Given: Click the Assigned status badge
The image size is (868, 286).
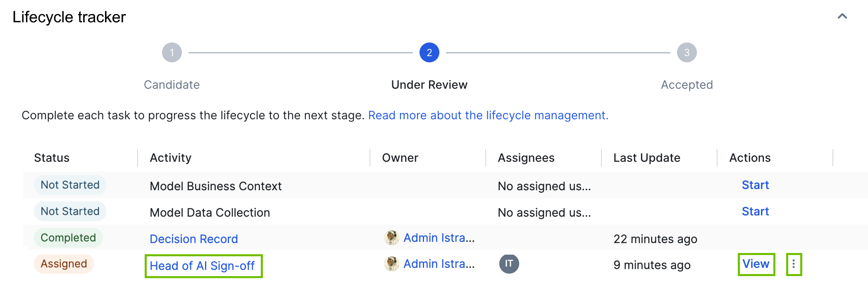Looking at the screenshot, I should [64, 264].
